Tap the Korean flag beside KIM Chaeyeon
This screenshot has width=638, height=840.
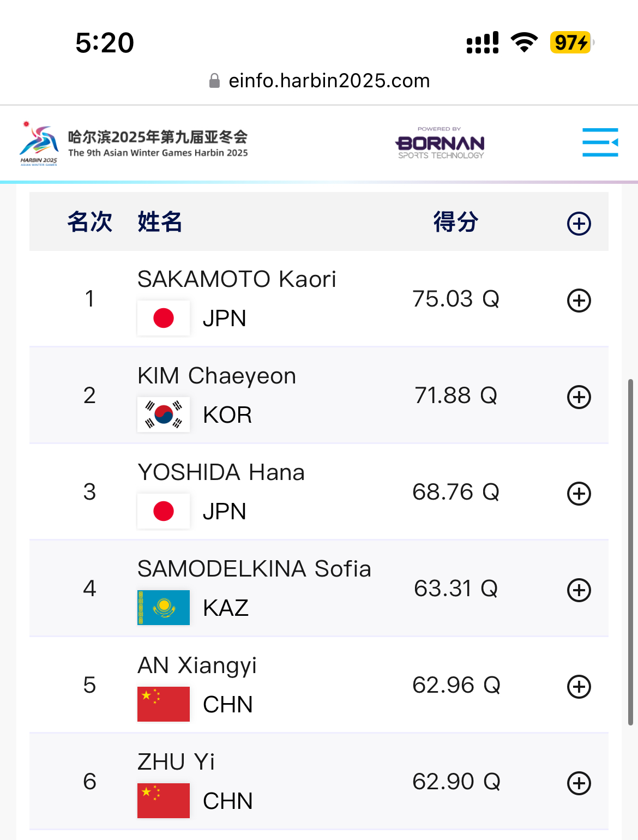[164, 415]
